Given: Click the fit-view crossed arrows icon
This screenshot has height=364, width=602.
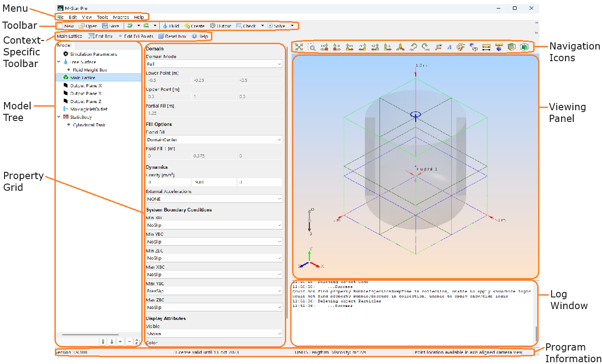Looking at the screenshot, I should (x=299, y=47).
